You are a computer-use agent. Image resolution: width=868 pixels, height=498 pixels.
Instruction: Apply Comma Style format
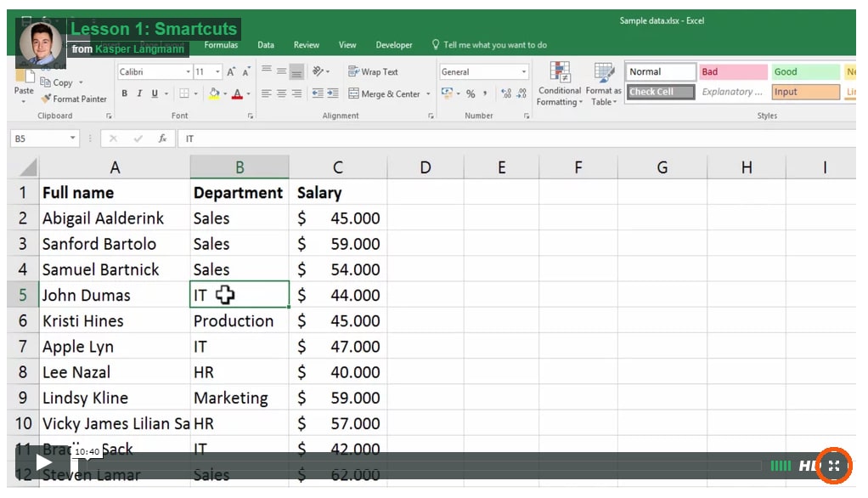485,93
